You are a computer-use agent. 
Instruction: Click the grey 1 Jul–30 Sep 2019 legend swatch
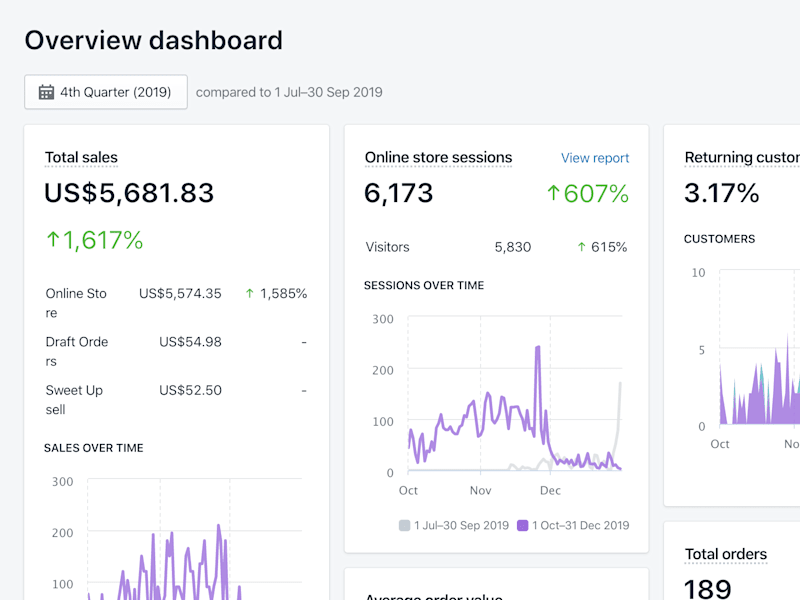pyautogui.click(x=405, y=526)
